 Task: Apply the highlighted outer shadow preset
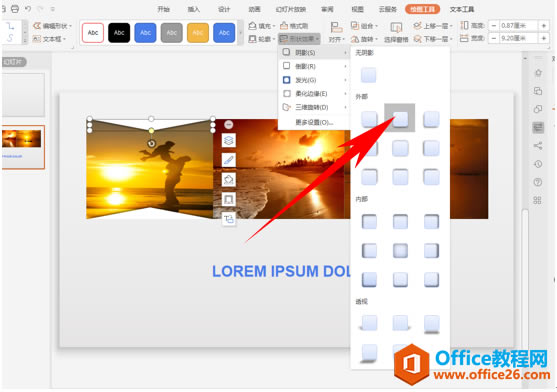pyautogui.click(x=400, y=118)
